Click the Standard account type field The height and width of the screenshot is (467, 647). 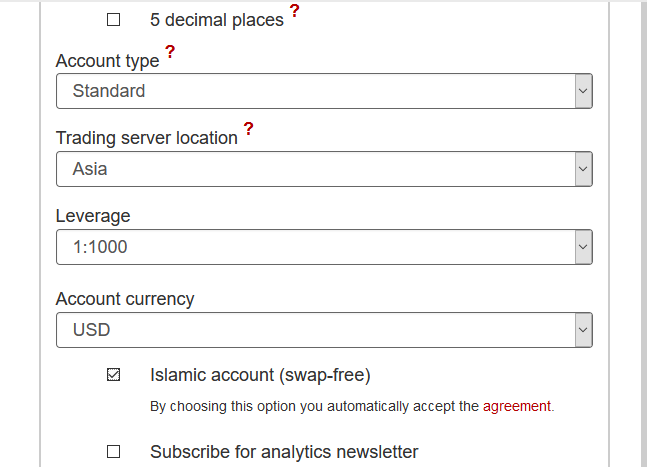(x=324, y=91)
